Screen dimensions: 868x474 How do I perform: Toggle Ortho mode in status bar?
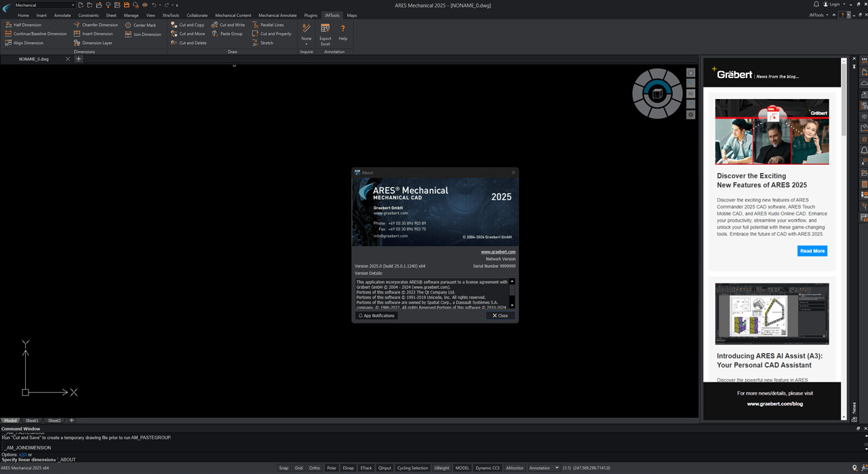point(315,468)
